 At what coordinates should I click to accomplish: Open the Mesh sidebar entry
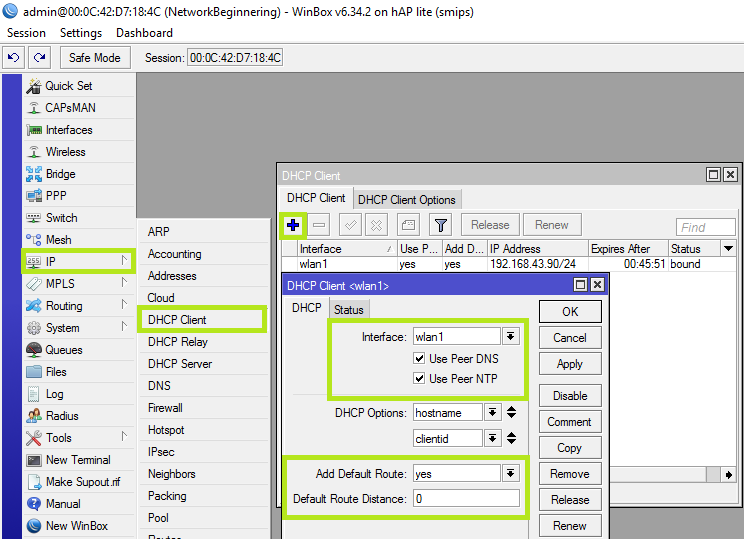pos(79,240)
